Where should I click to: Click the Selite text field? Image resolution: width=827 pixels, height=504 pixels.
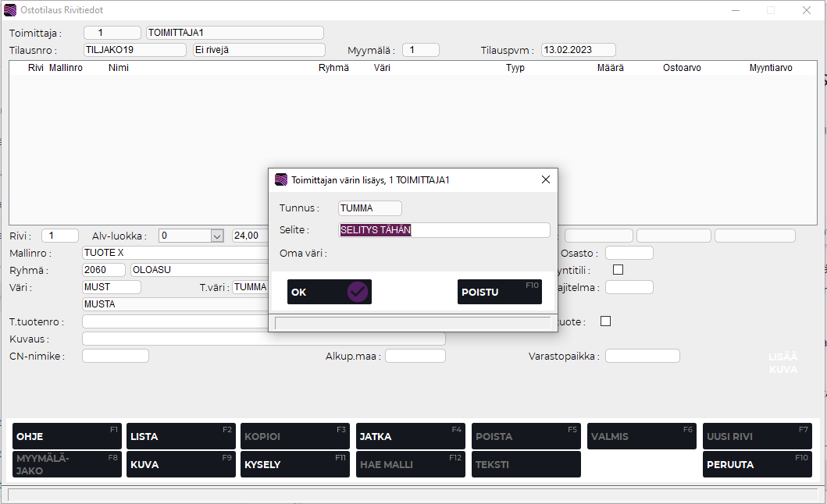[x=444, y=230]
